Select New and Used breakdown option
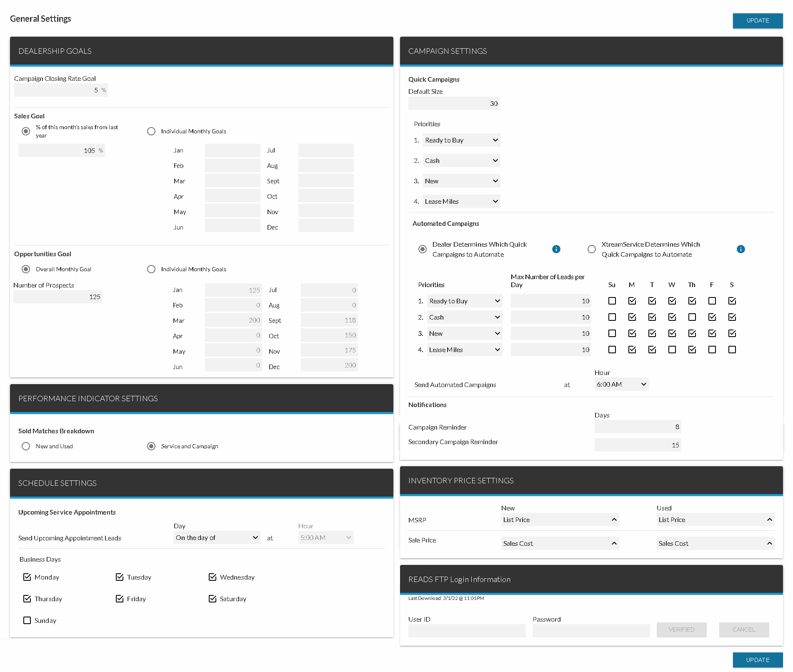This screenshot has height=672, width=793. [x=26, y=446]
